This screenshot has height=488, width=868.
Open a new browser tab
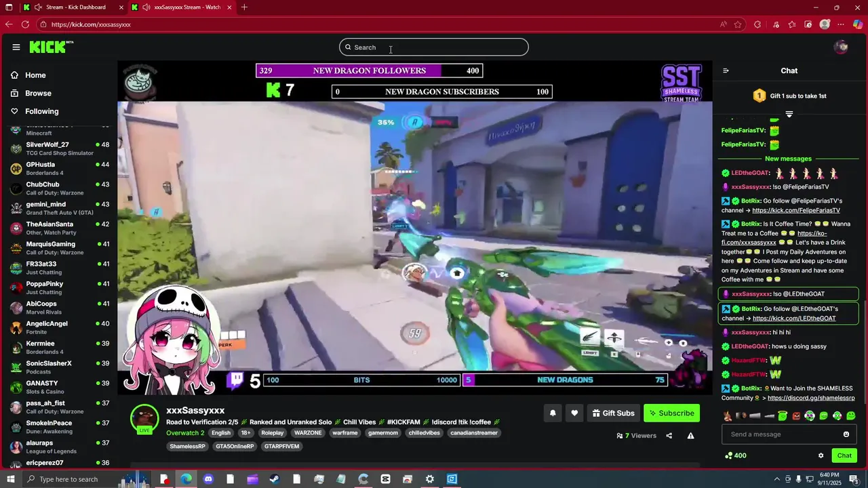point(244,7)
